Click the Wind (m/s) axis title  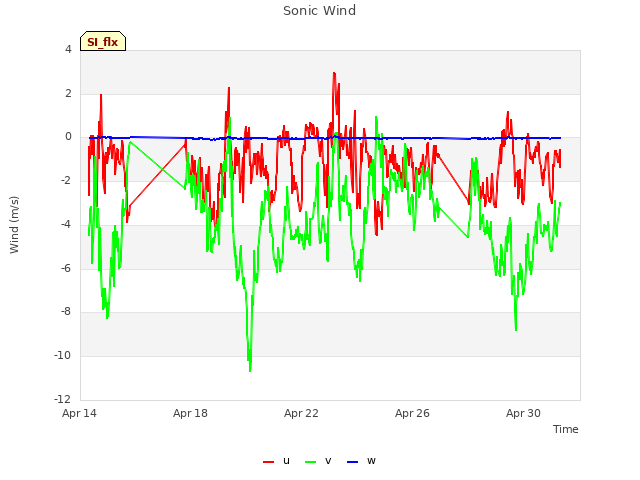[14, 225]
